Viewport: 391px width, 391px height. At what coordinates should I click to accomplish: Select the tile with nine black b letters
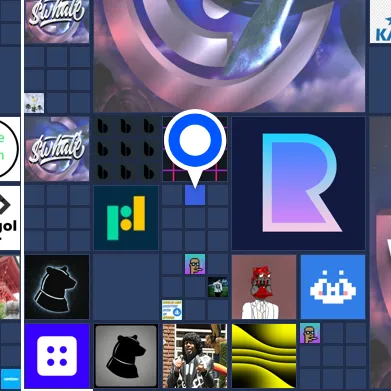[x=126, y=149]
